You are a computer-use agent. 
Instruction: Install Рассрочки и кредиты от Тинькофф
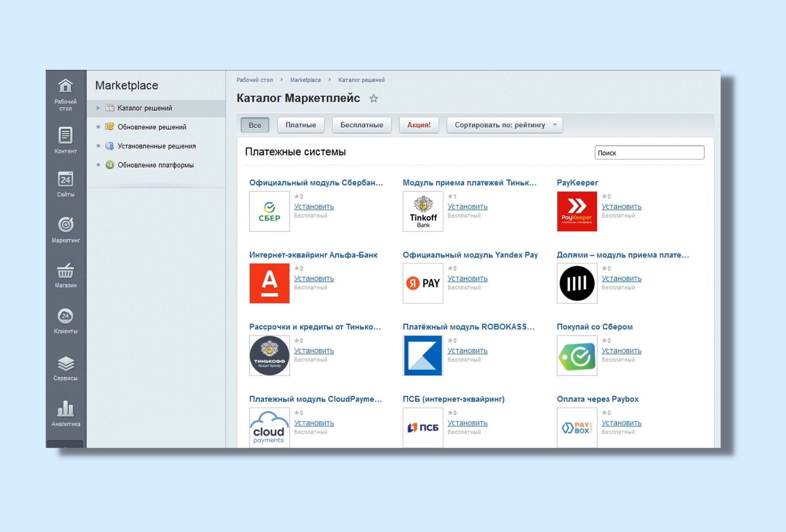(314, 351)
